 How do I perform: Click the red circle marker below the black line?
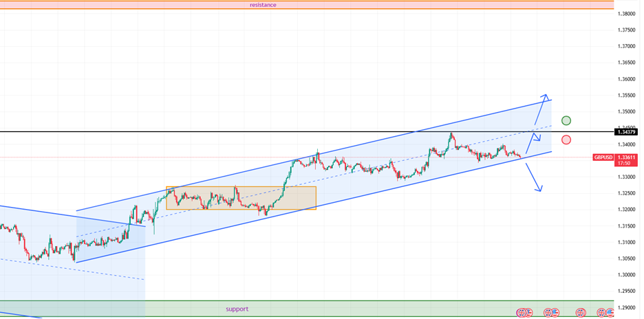(x=566, y=140)
